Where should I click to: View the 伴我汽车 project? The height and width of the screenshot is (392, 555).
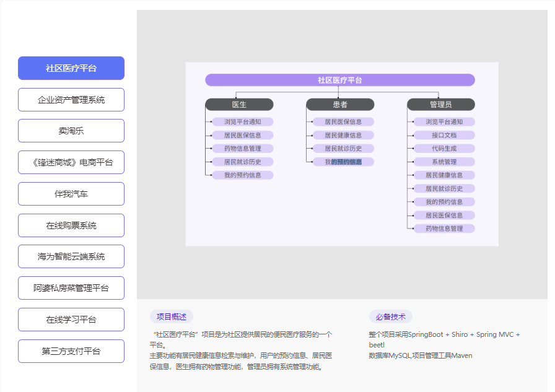pos(71,193)
